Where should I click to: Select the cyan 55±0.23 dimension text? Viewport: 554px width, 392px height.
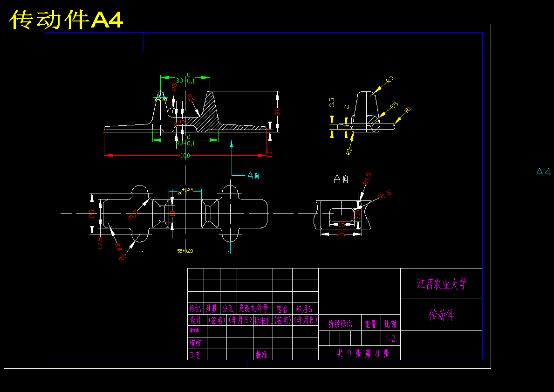click(x=185, y=251)
